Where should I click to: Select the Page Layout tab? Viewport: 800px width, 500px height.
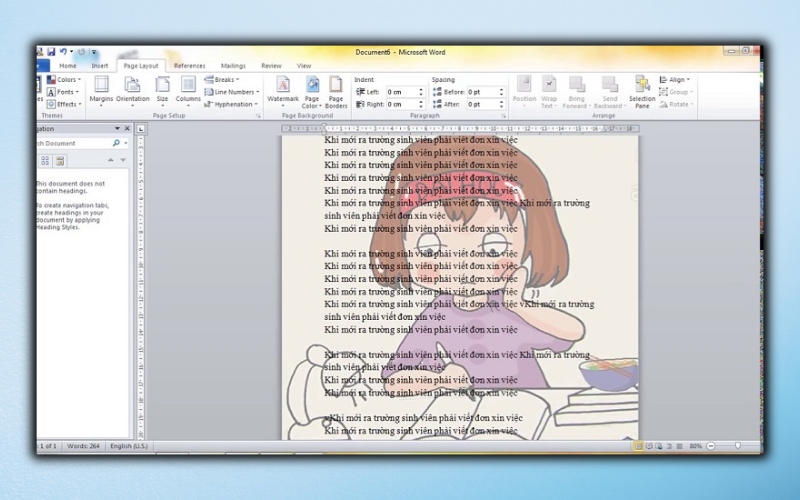(x=141, y=66)
